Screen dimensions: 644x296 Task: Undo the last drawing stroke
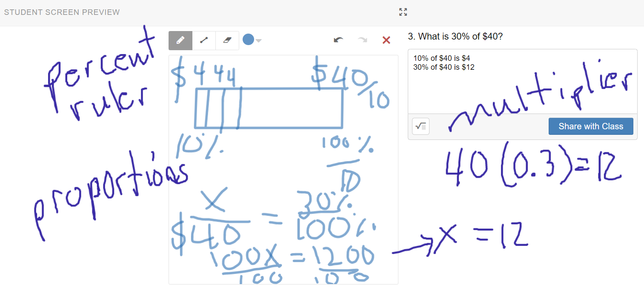pos(338,40)
